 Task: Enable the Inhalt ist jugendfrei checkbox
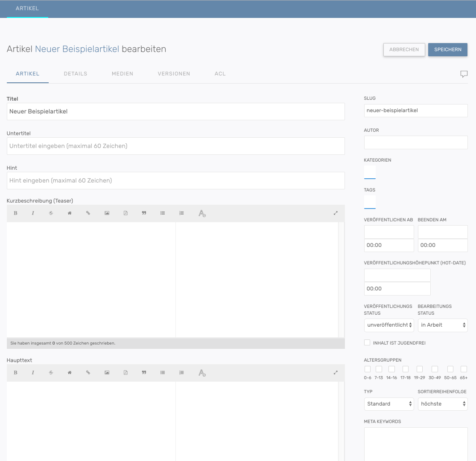(367, 343)
